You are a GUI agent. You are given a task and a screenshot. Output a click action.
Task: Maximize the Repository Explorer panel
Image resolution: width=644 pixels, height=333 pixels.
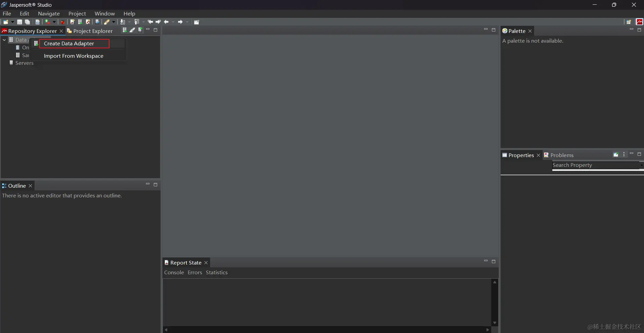coord(155,30)
